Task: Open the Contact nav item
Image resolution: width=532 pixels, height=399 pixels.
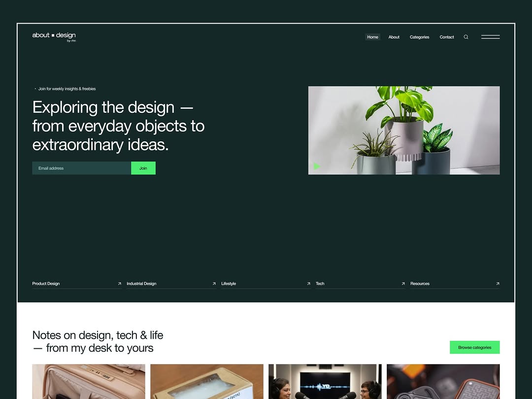Action: (446, 37)
